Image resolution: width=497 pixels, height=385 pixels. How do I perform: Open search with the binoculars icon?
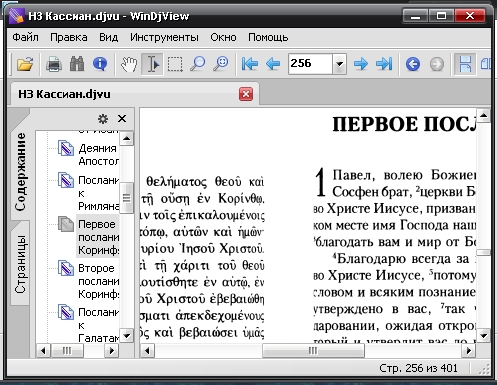click(x=77, y=64)
